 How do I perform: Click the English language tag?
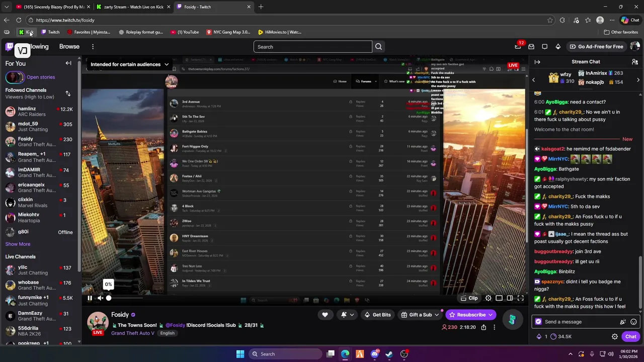[168, 333]
